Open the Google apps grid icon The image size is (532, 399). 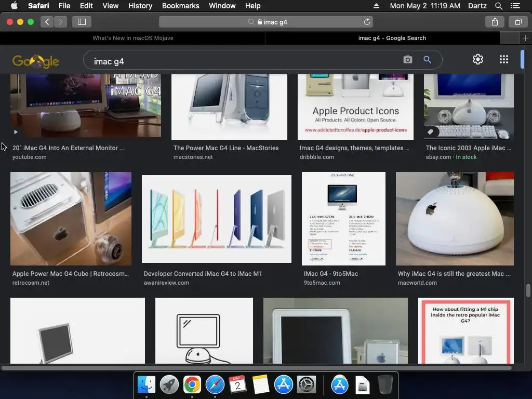point(504,59)
